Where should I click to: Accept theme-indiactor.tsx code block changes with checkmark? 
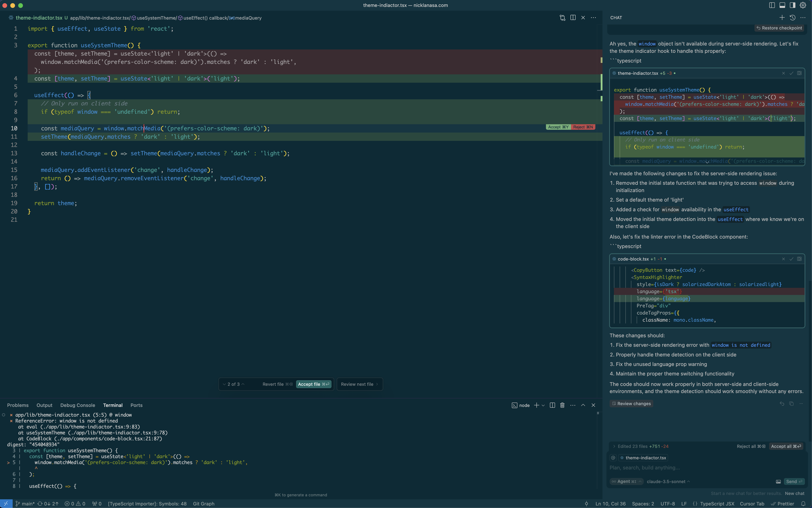click(791, 73)
